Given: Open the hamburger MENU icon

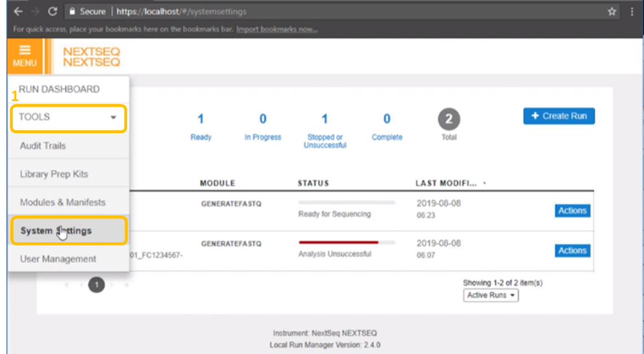Looking at the screenshot, I should coord(24,55).
